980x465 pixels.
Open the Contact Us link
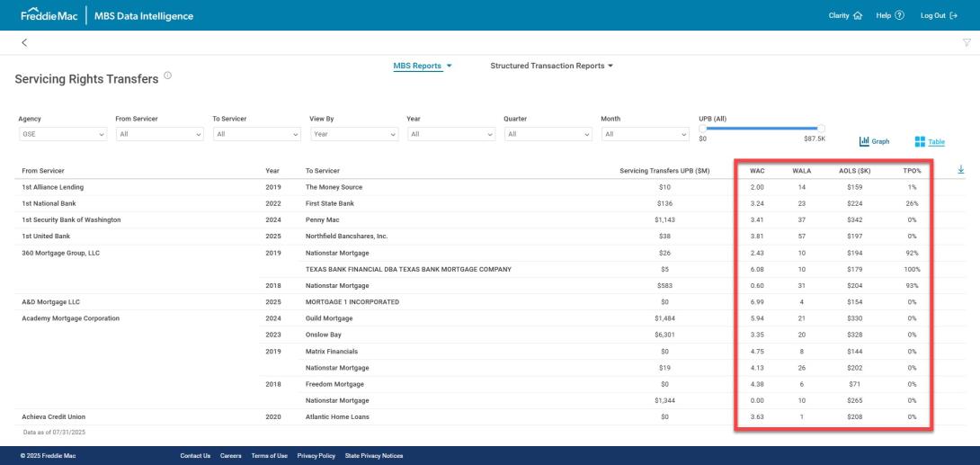tap(195, 456)
